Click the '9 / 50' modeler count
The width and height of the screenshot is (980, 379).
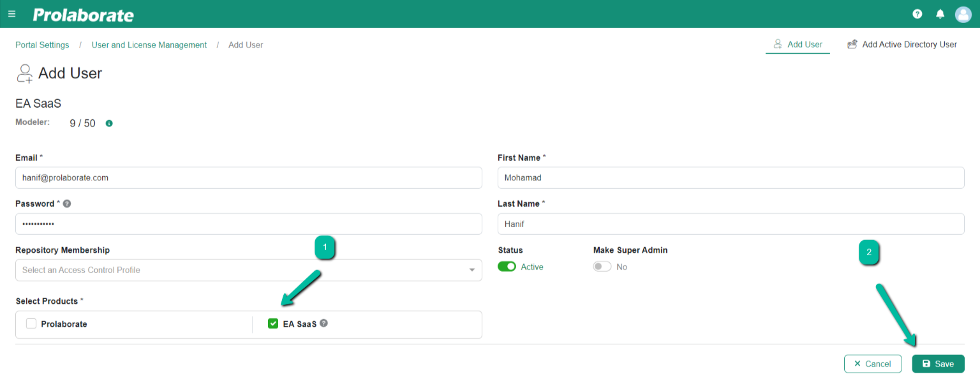[x=82, y=123]
